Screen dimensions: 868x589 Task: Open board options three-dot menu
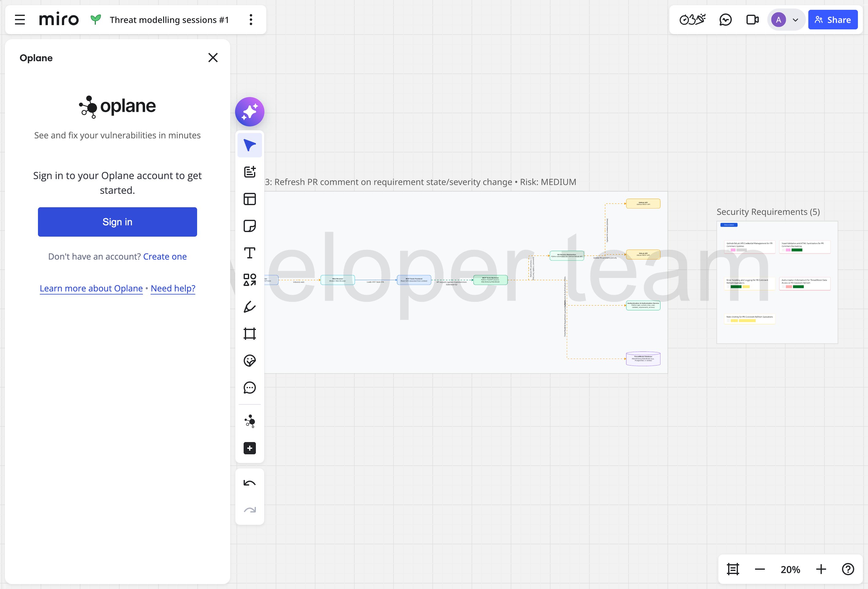251,20
